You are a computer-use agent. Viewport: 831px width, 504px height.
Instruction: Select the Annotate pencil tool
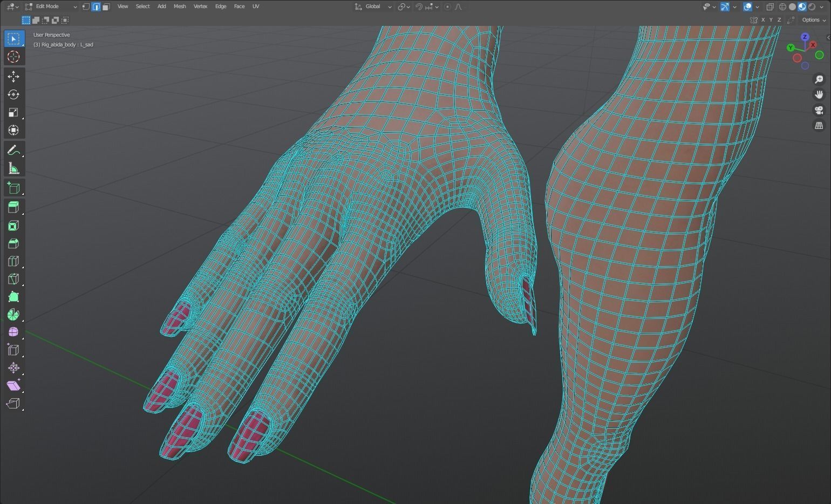(x=13, y=150)
